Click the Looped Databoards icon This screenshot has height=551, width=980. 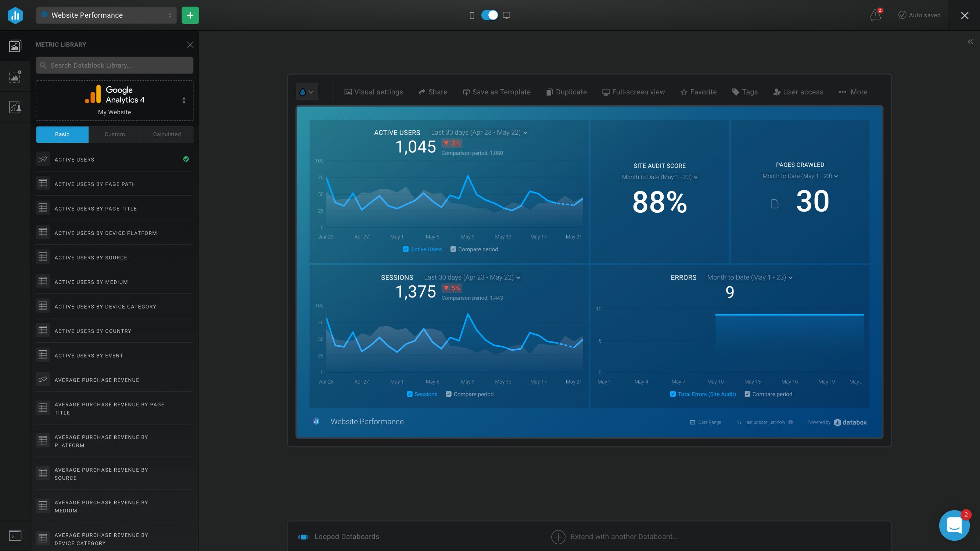click(x=304, y=537)
